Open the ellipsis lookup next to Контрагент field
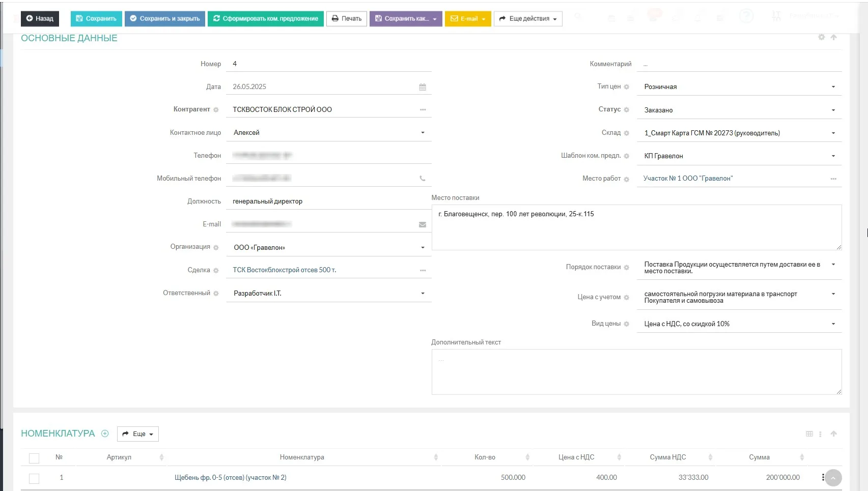The height and width of the screenshot is (491, 868). tap(423, 110)
